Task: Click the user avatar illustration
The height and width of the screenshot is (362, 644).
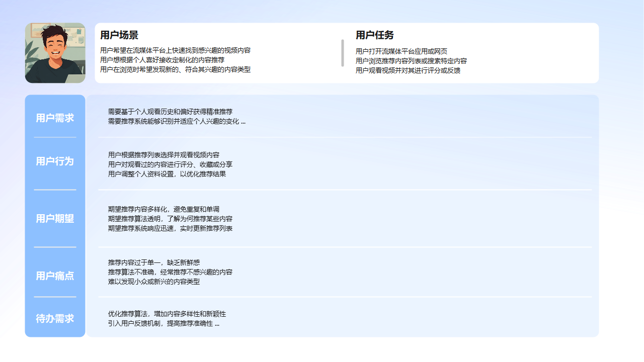Action: [55, 52]
